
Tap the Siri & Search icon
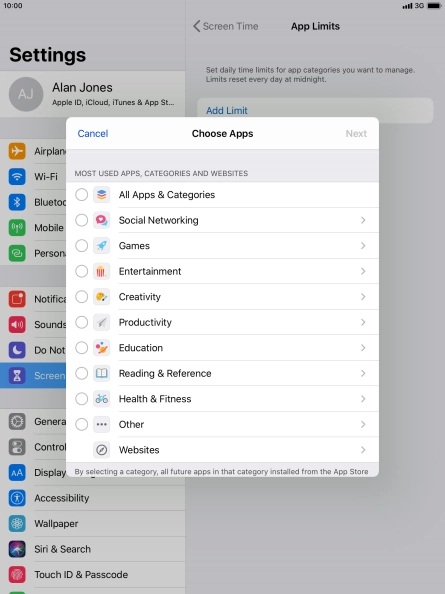click(x=17, y=549)
